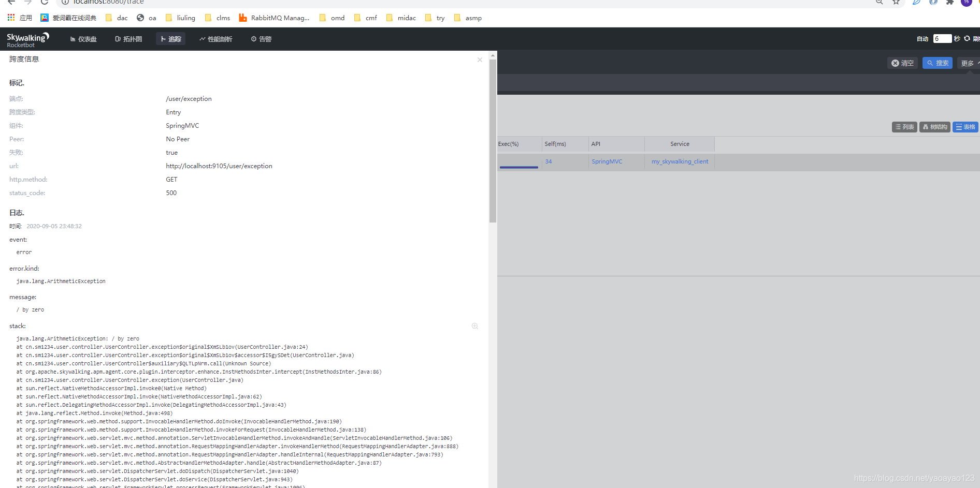Screen dimensions: 980x488
Task: Switch to 树结构 tree view
Action: pyautogui.click(x=935, y=127)
